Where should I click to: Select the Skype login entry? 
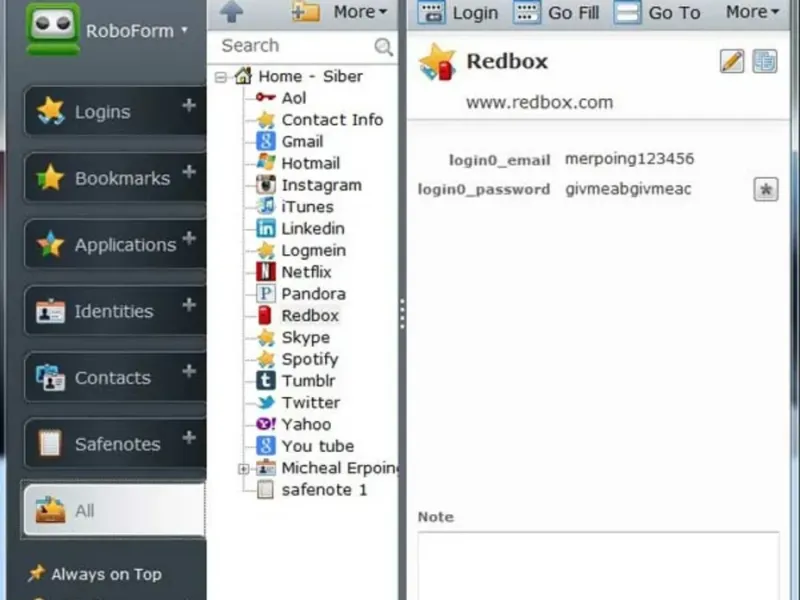point(293,337)
